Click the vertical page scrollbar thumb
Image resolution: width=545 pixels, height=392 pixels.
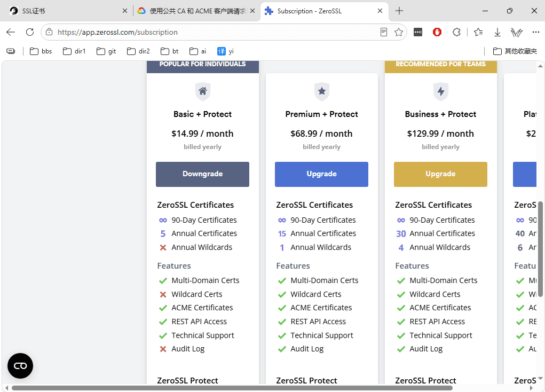point(541,249)
